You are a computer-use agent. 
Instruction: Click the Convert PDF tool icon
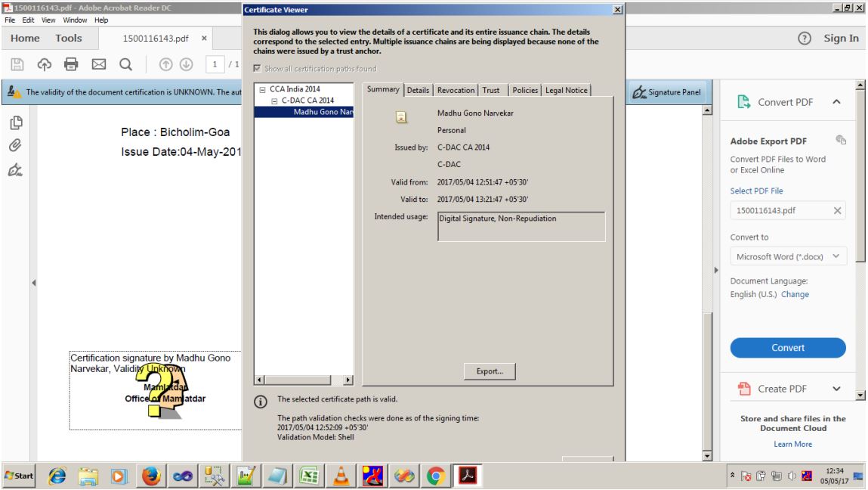pyautogui.click(x=744, y=102)
